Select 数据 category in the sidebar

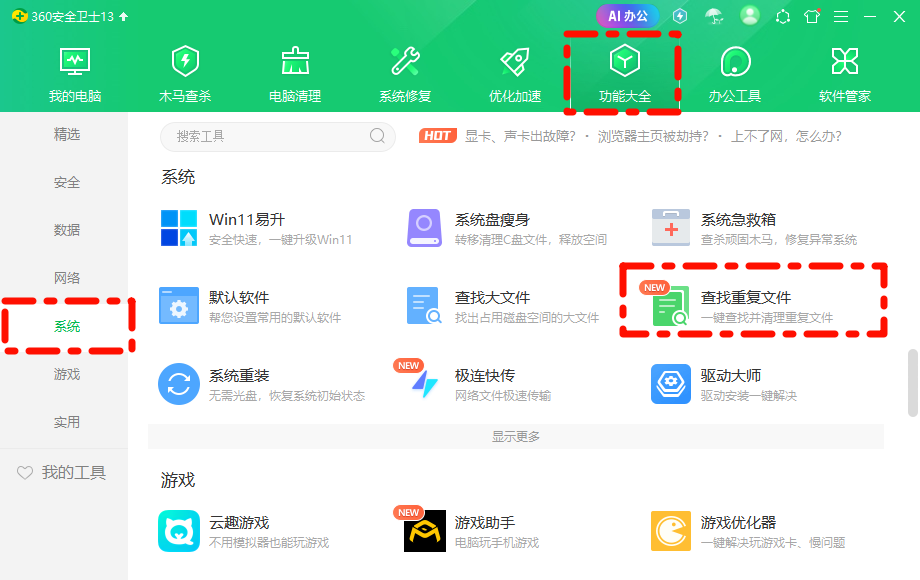click(x=67, y=230)
